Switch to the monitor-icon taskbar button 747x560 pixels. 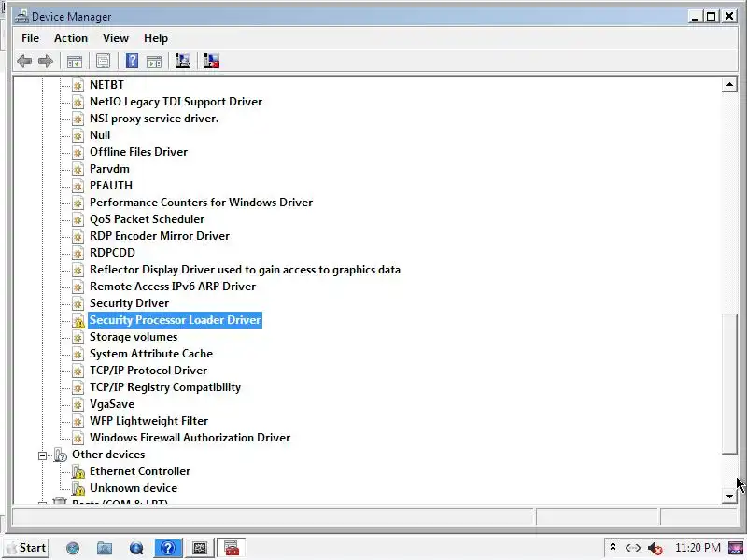point(200,548)
